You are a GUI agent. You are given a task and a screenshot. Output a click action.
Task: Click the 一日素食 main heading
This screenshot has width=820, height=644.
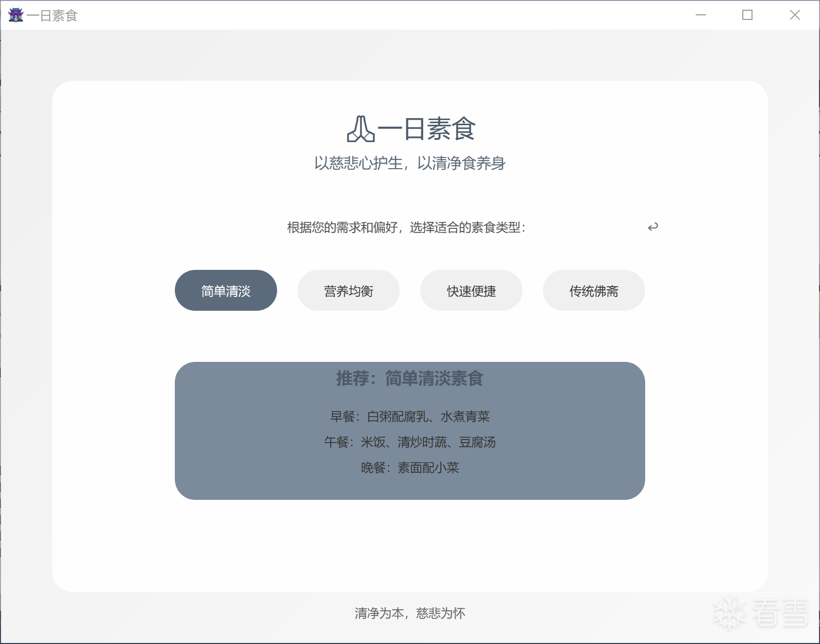click(426, 129)
